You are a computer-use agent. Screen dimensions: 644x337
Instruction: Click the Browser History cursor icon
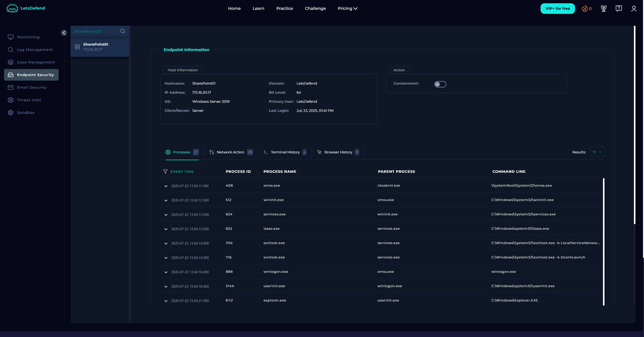(319, 152)
